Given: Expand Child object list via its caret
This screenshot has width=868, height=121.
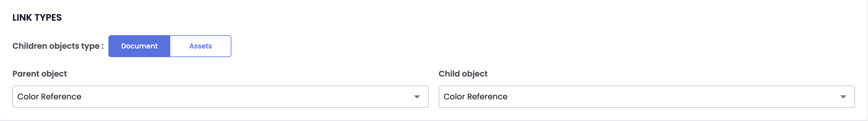Looking at the screenshot, I should coord(843,97).
